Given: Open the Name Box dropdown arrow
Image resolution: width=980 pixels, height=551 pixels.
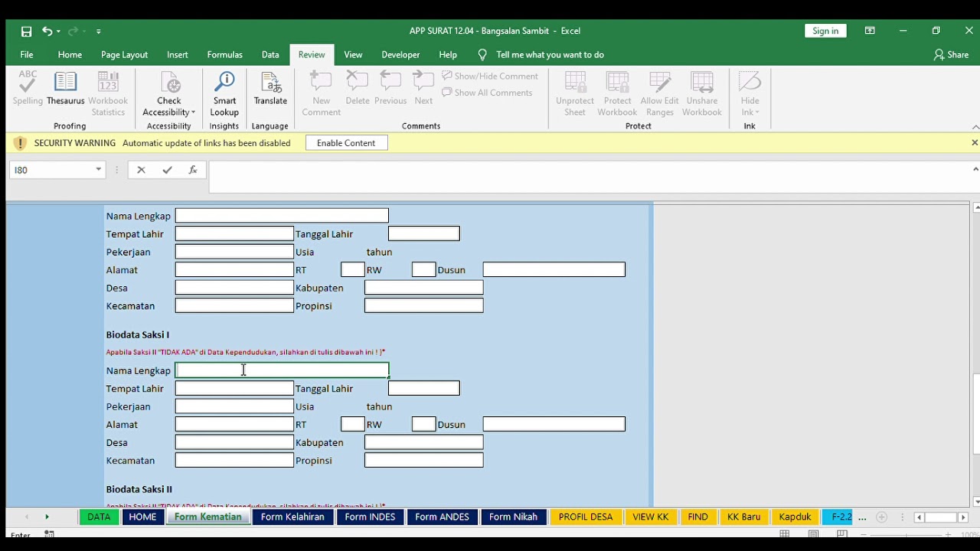Looking at the screenshot, I should (99, 170).
